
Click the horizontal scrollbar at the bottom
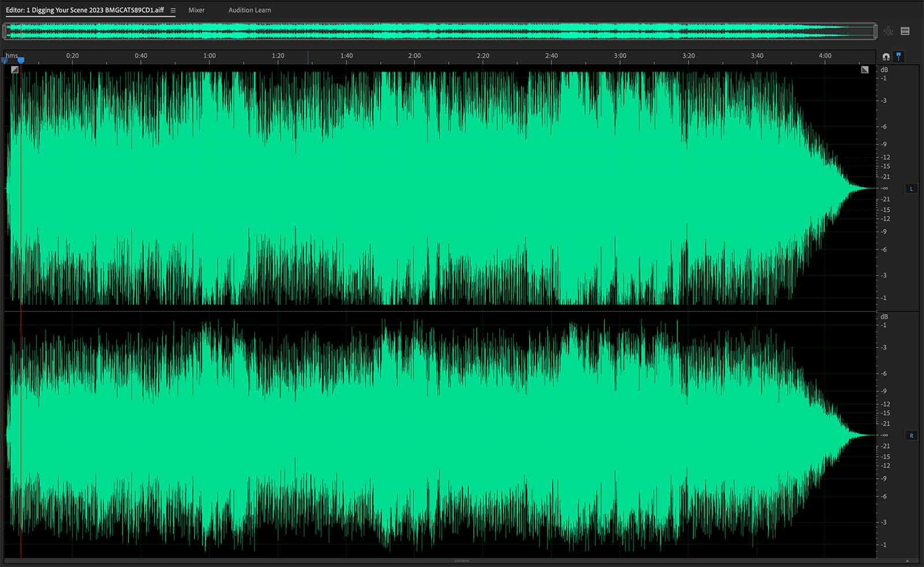(462, 560)
